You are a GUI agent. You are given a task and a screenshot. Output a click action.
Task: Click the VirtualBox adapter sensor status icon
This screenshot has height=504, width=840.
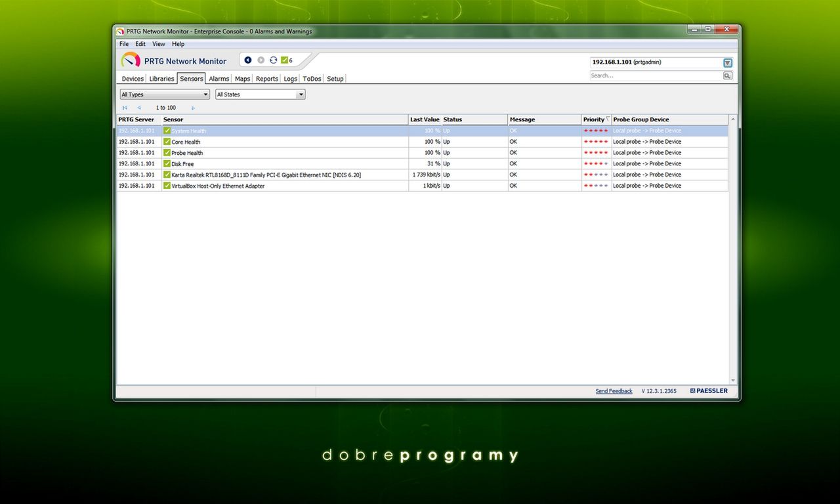(x=167, y=186)
